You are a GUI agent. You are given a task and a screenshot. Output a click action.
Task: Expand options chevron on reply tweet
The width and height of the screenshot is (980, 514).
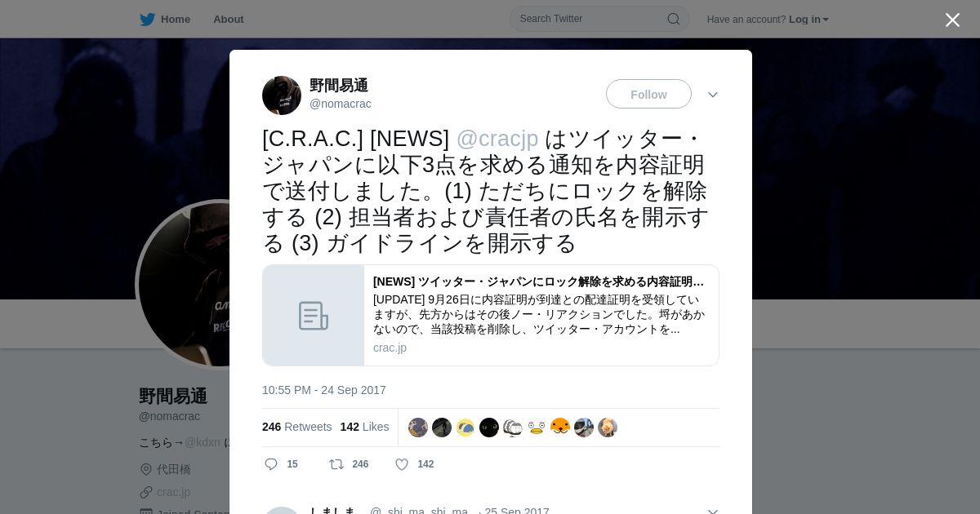coord(713,512)
